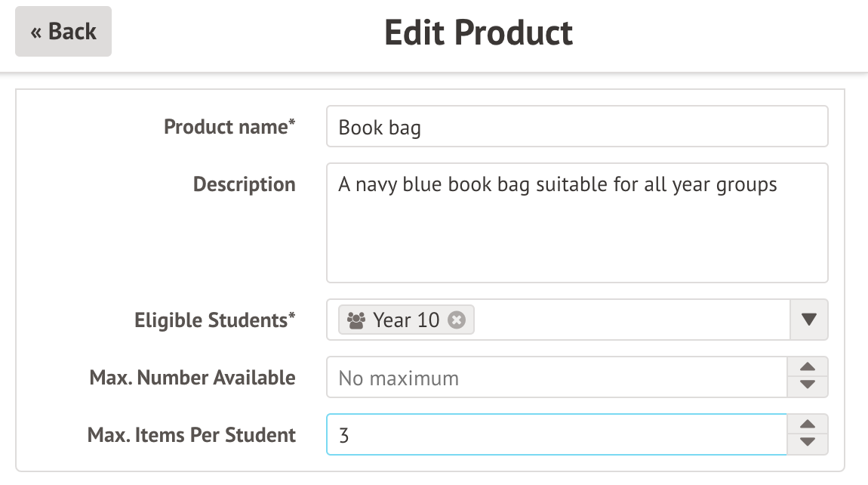Decrement Max. Items Per Student value
The height and width of the screenshot is (485, 868).
tap(808, 443)
